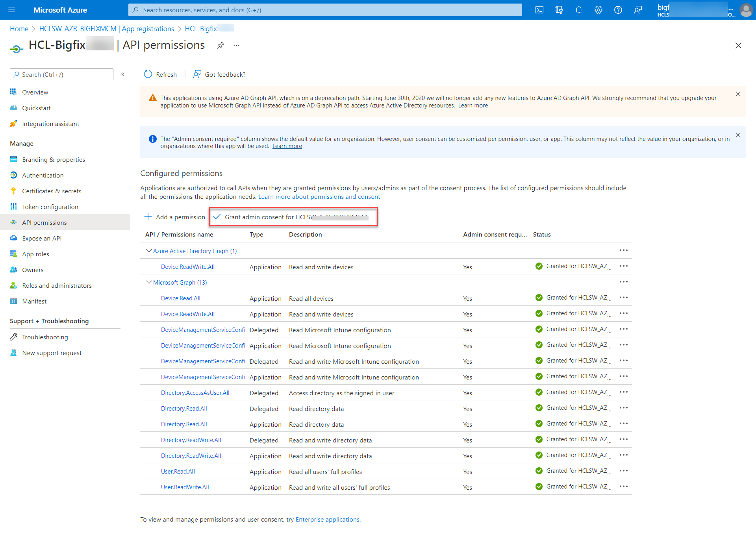Viewport: 756px width, 533px height.
Task: Click the Admin consent required column header
Action: 495,234
